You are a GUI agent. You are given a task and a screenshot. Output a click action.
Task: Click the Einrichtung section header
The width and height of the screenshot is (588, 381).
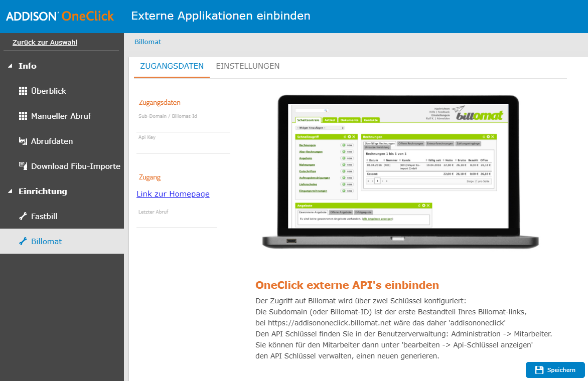tap(43, 192)
